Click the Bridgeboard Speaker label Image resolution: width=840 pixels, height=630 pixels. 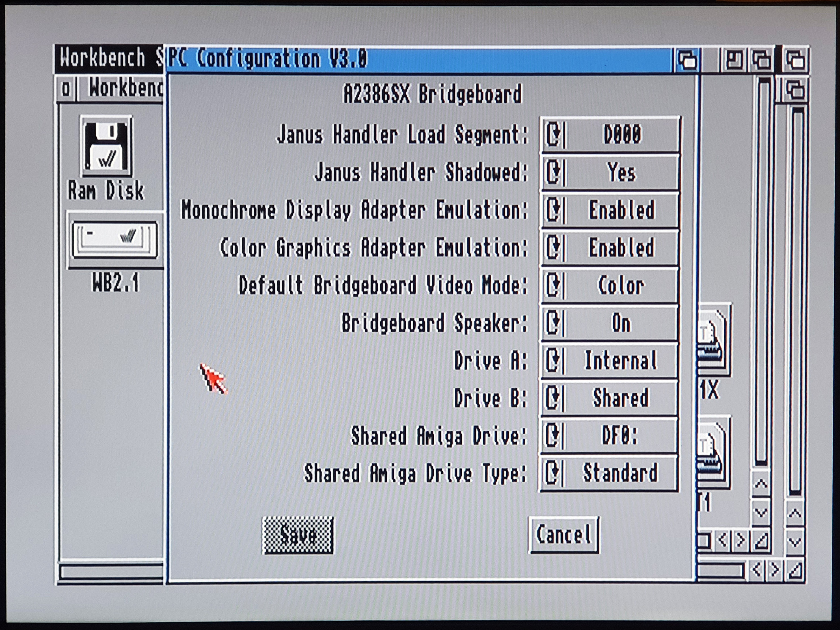tap(435, 323)
